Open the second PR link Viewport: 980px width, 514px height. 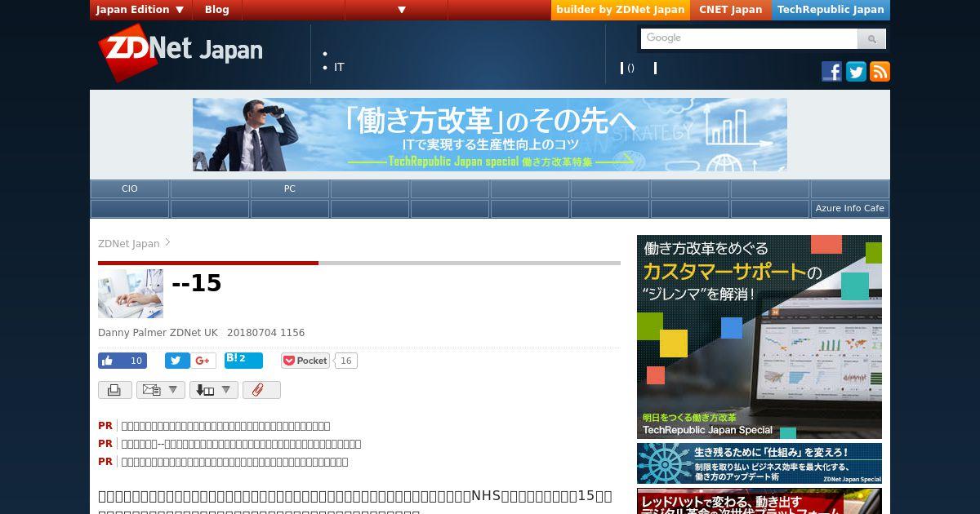pyautogui.click(x=241, y=444)
